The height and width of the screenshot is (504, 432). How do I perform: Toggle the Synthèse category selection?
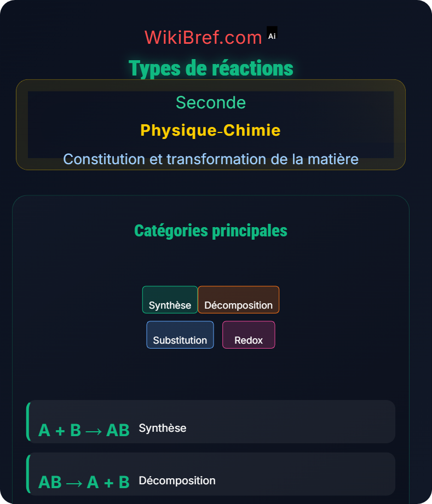170,300
